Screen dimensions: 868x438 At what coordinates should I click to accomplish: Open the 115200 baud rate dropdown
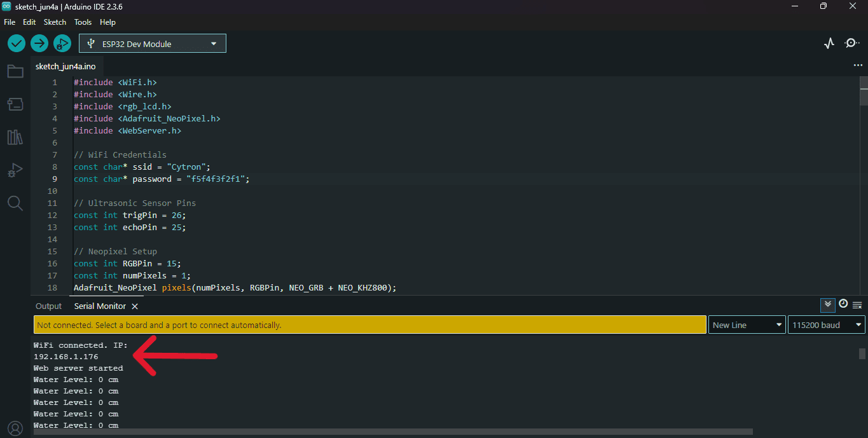click(x=825, y=325)
